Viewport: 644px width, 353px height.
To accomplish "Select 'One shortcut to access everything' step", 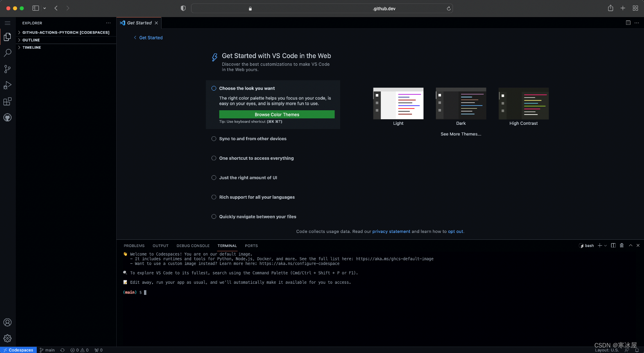I will (x=253, y=158).
